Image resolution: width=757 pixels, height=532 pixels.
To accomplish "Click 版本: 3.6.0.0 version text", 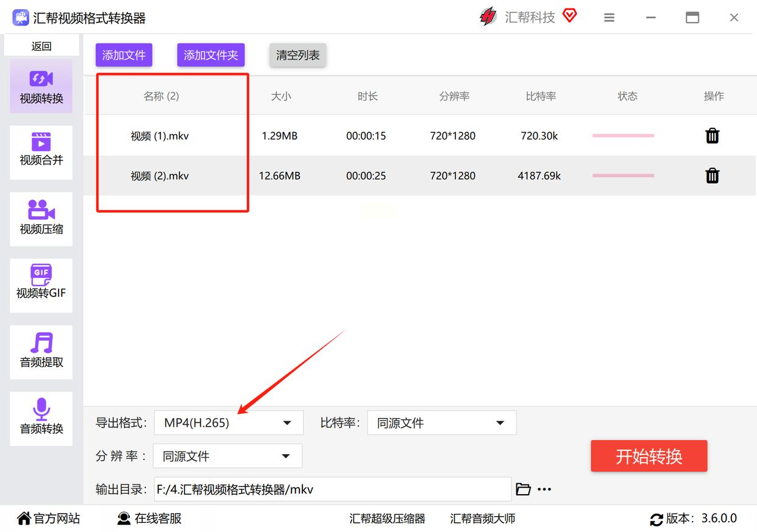I will (702, 519).
